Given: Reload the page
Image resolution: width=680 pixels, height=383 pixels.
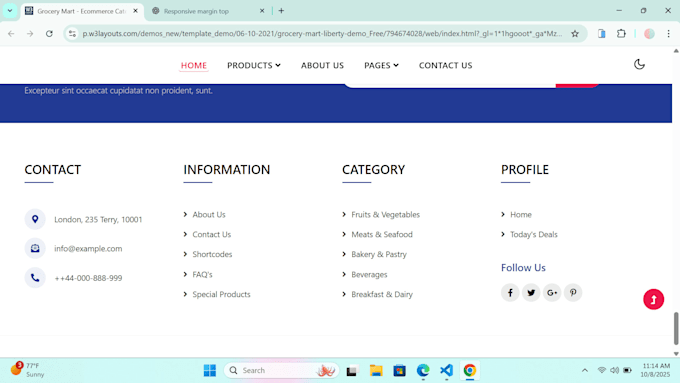Looking at the screenshot, I should click(x=49, y=34).
